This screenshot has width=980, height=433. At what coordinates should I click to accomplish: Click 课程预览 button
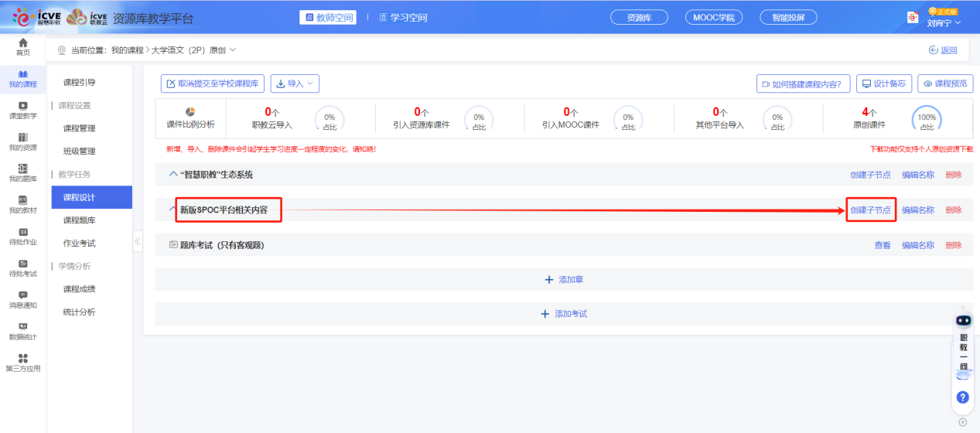pyautogui.click(x=945, y=84)
